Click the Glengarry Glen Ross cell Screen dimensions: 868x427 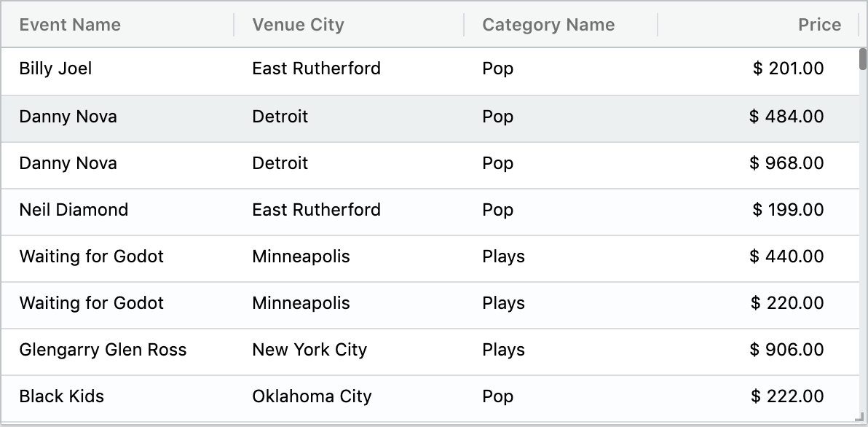pyautogui.click(x=103, y=350)
